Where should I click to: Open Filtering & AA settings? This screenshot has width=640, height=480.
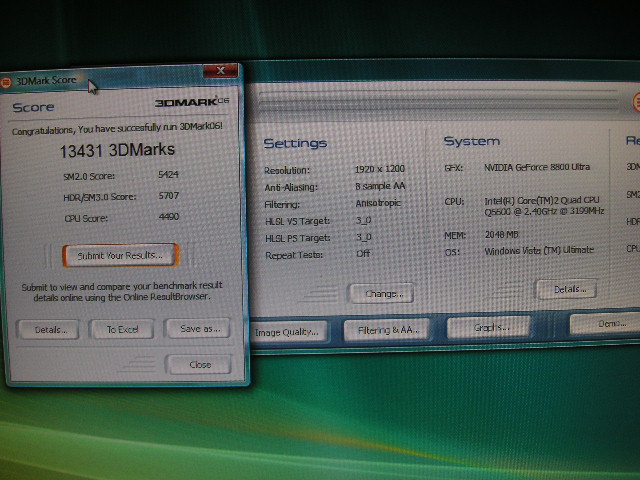pyautogui.click(x=387, y=329)
